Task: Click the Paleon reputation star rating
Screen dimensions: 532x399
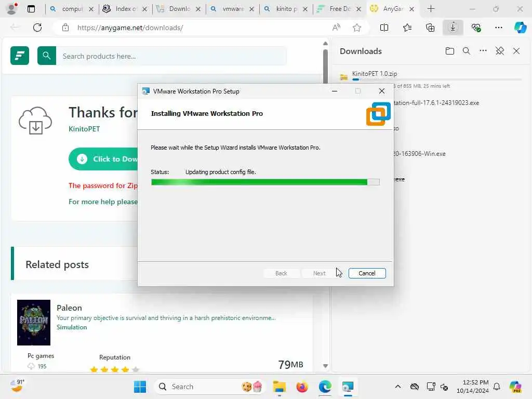Action: [115, 369]
